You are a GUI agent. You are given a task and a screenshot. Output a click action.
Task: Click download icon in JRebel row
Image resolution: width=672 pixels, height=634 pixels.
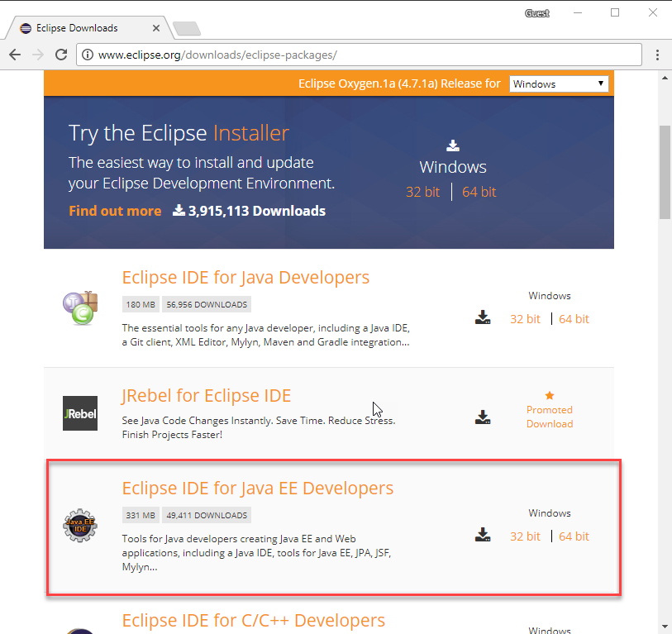(x=483, y=417)
